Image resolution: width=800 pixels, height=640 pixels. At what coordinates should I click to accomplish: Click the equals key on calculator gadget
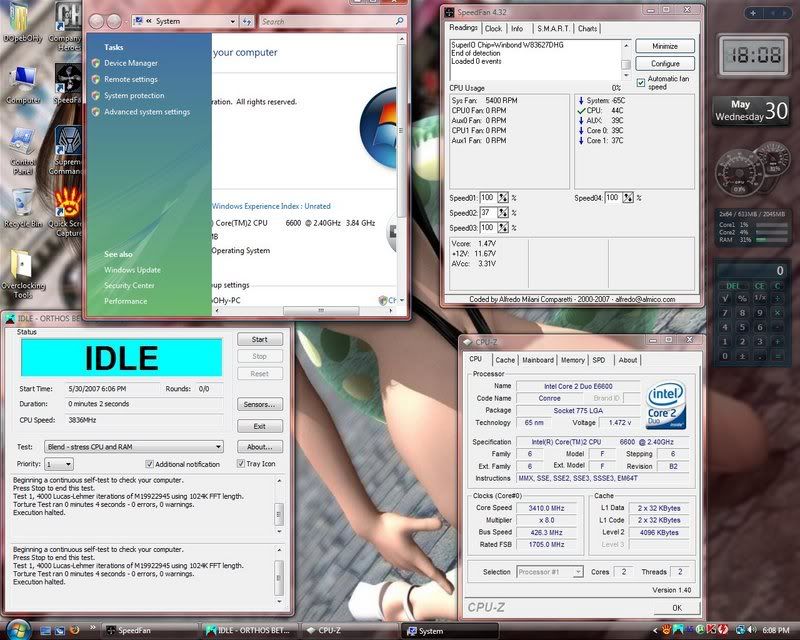(778, 356)
